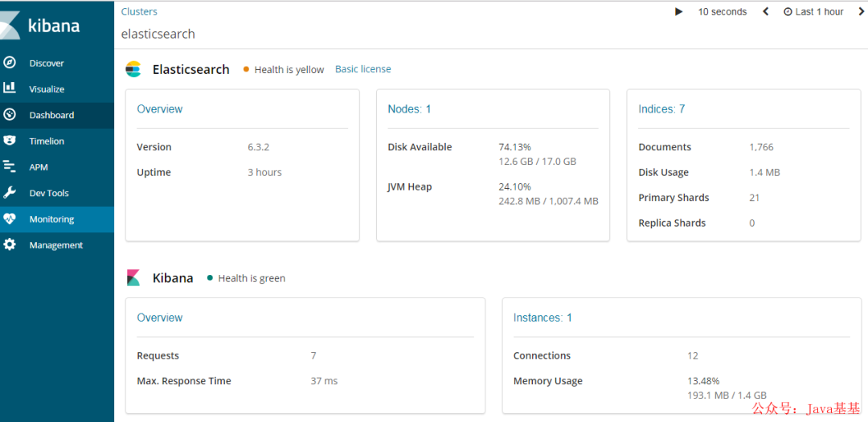The image size is (868, 422).
Task: Click documents count 1,766
Action: tap(761, 147)
